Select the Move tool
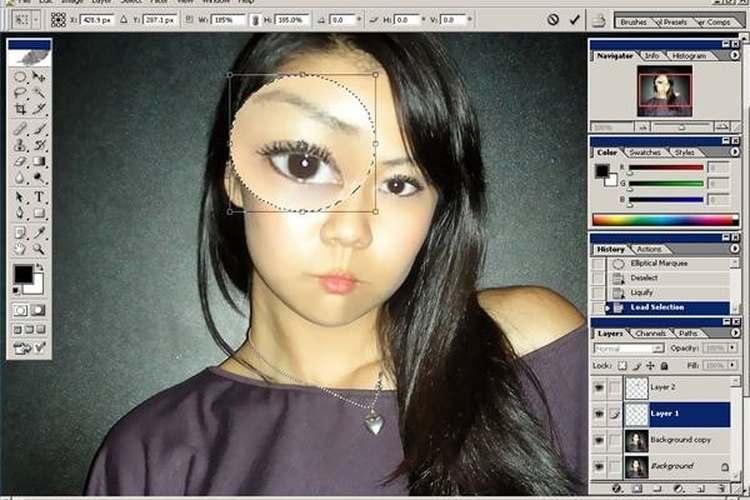The image size is (750, 500). (39, 77)
